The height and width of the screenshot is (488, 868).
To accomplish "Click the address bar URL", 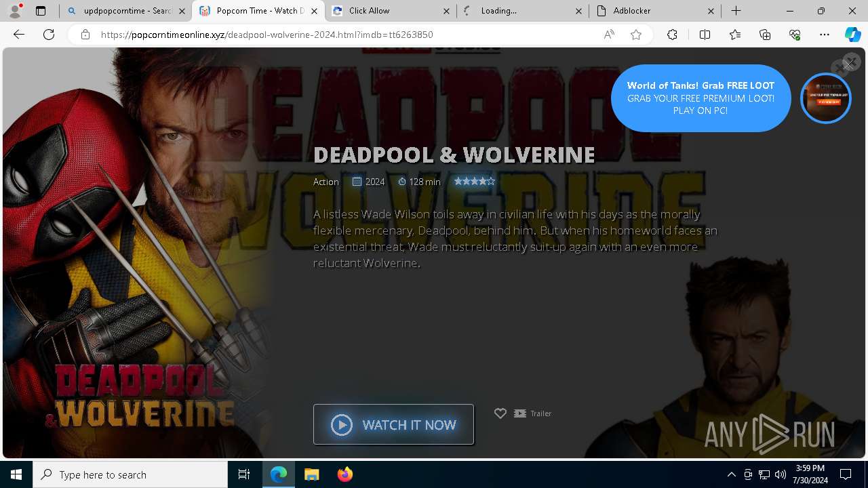I will (x=267, y=35).
